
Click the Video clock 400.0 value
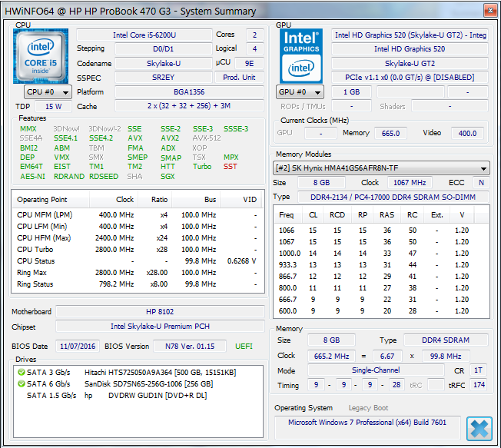(x=467, y=133)
